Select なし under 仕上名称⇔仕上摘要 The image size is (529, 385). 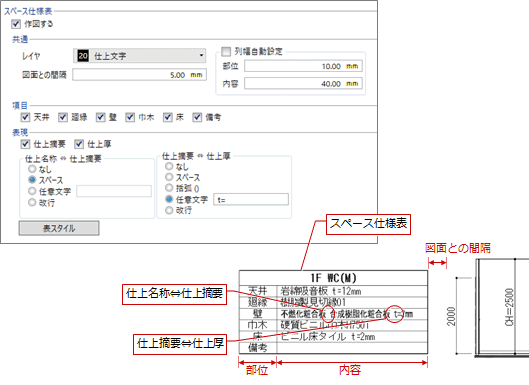[x=32, y=169]
